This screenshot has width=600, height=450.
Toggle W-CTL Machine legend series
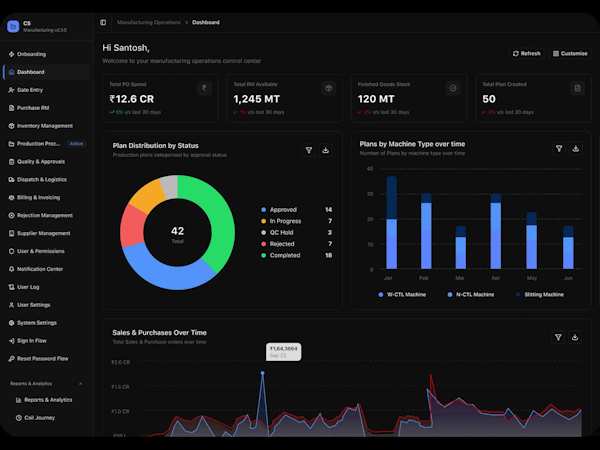[402, 295]
